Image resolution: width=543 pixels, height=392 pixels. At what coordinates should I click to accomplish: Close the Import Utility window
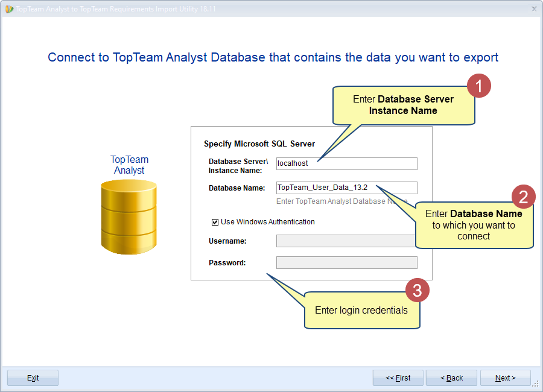pyautogui.click(x=534, y=9)
